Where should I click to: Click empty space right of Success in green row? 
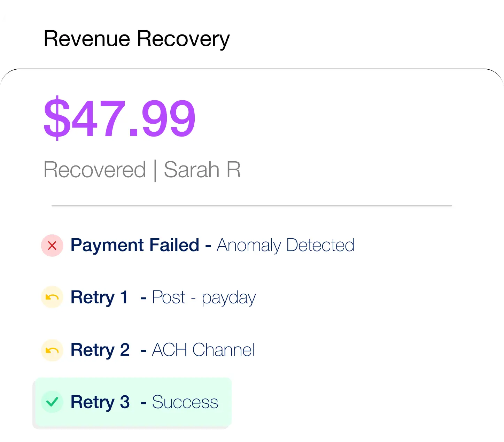[225, 402]
